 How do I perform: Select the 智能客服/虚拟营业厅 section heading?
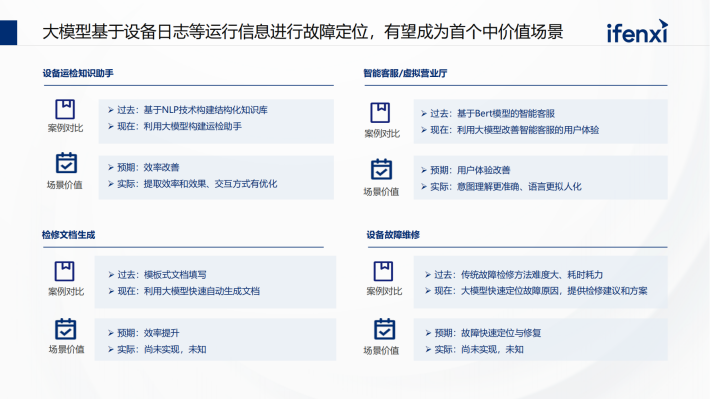(405, 73)
